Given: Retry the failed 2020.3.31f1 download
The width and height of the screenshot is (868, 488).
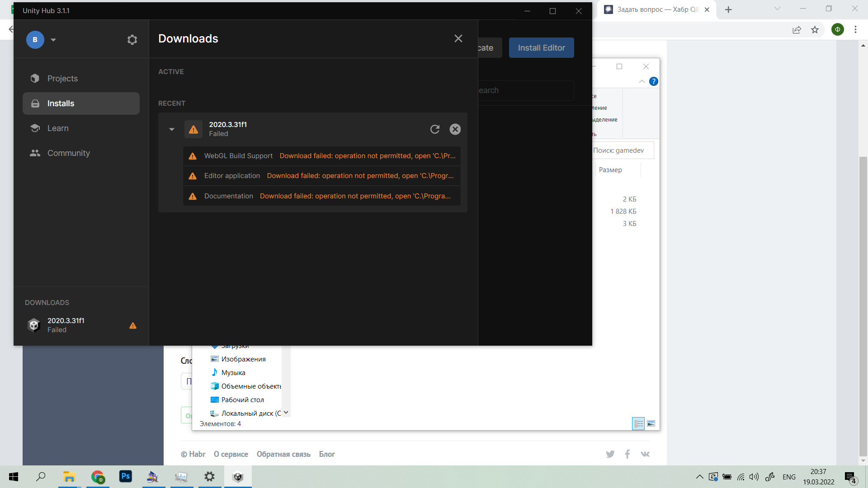Looking at the screenshot, I should (x=435, y=129).
